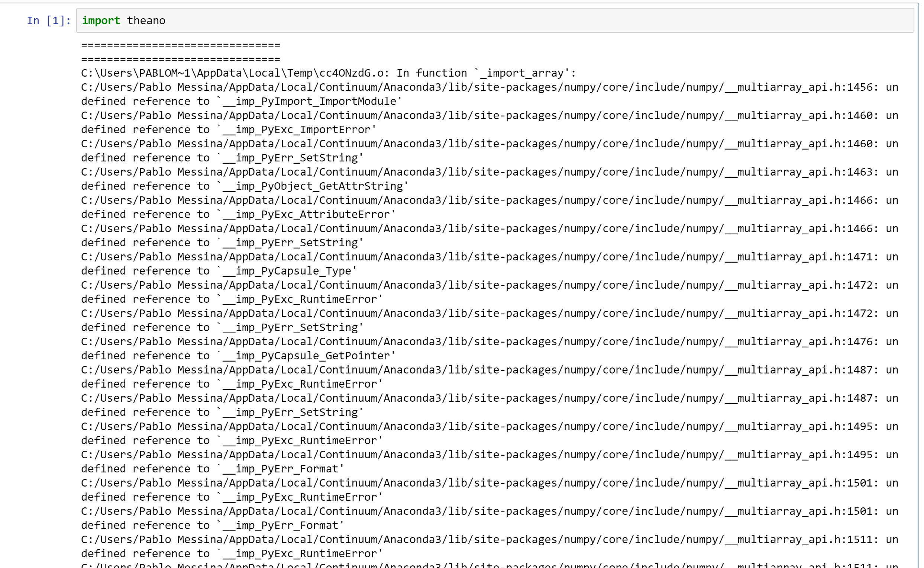Click the first '====' separator output line
924x568 pixels.
tap(181, 45)
